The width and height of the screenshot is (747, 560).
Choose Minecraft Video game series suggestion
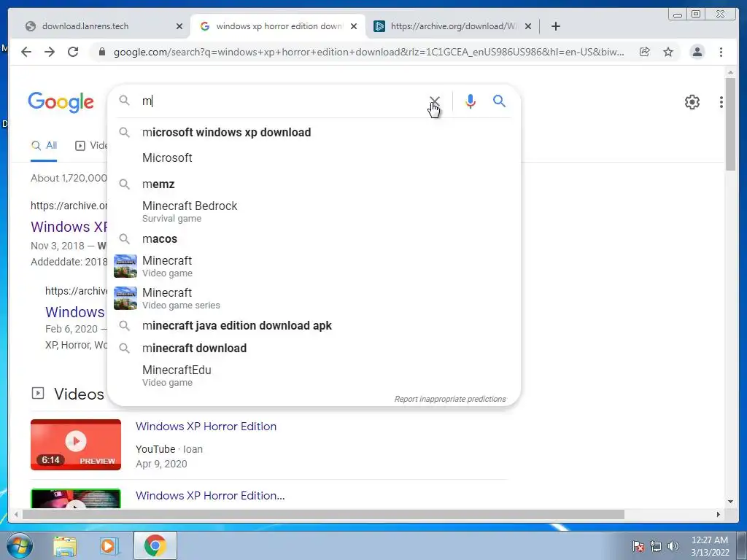coord(314,298)
